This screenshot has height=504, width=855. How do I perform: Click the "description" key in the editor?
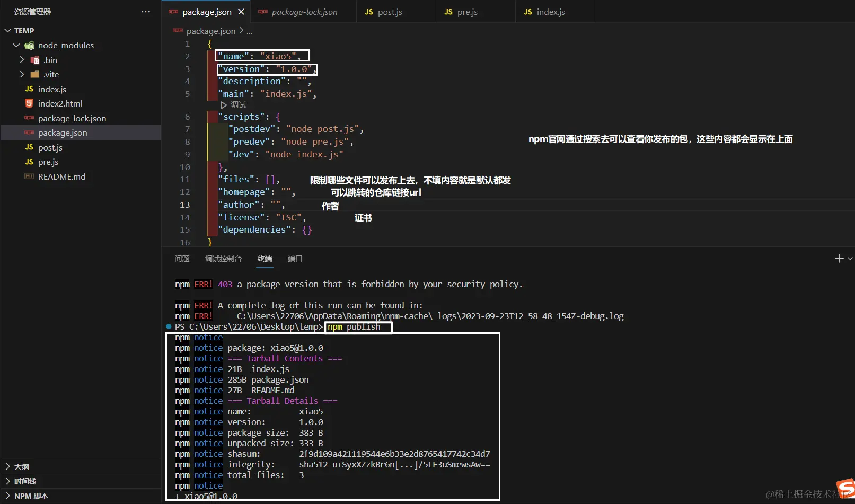pyautogui.click(x=252, y=81)
